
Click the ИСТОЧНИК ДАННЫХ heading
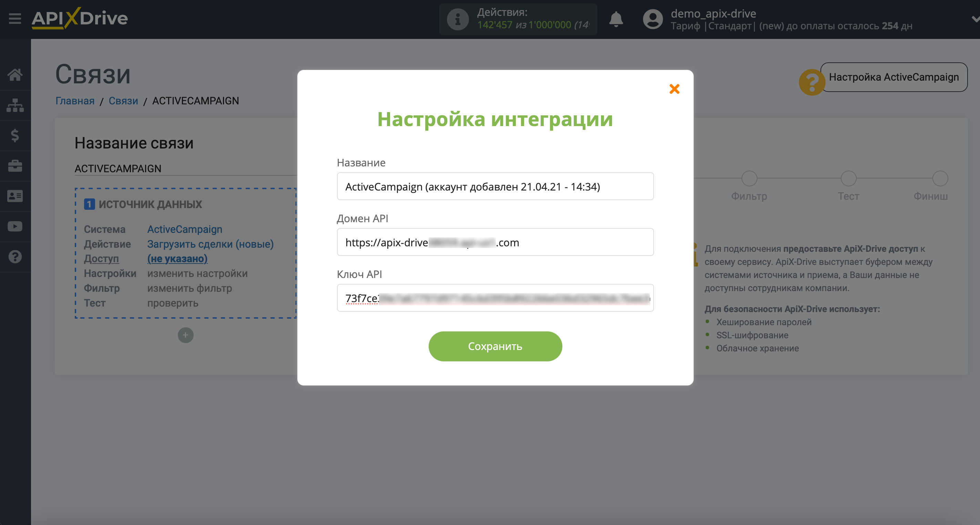[x=150, y=204]
